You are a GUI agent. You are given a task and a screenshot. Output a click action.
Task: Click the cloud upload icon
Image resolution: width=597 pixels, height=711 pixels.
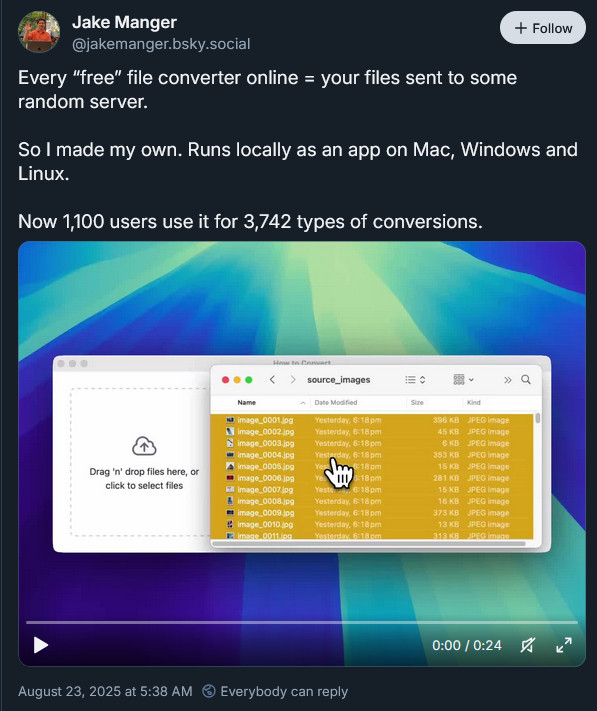point(144,446)
